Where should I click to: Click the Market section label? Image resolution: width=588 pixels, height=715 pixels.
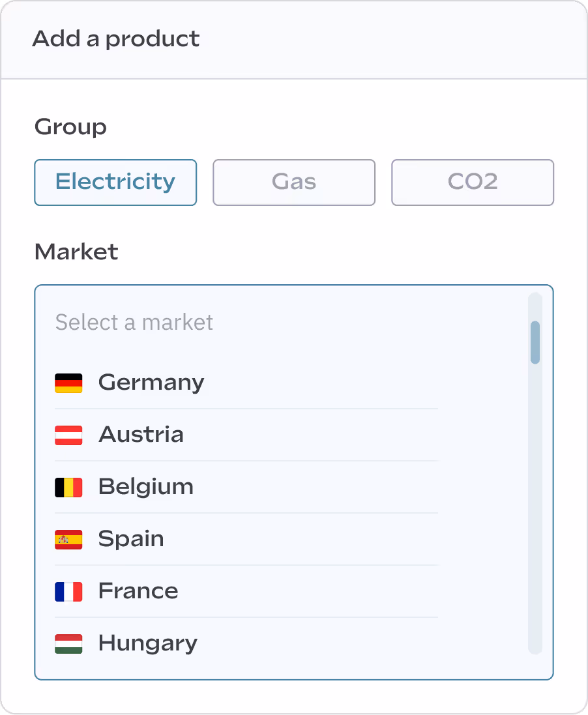(x=76, y=252)
